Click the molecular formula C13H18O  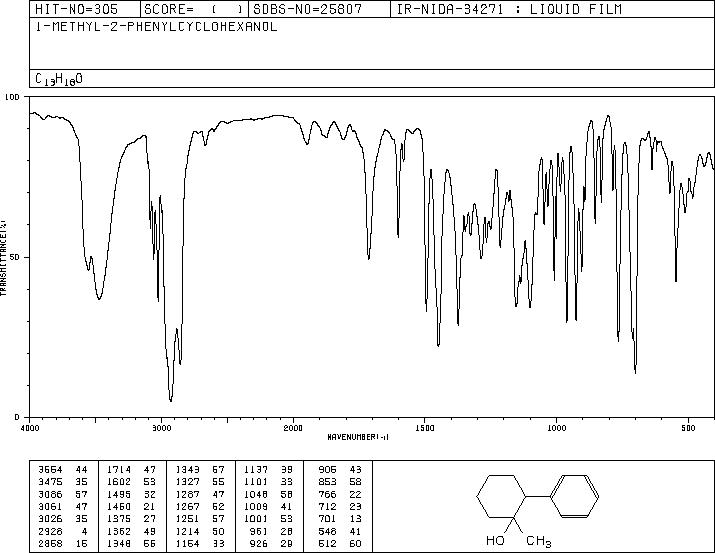(x=59, y=79)
